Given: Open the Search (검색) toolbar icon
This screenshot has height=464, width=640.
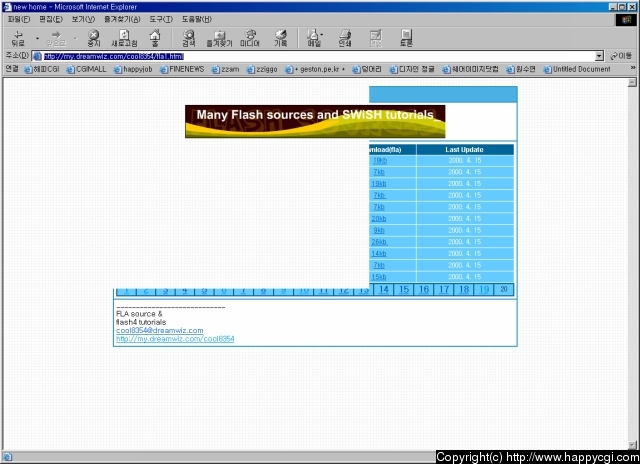Looking at the screenshot, I should [x=189, y=38].
